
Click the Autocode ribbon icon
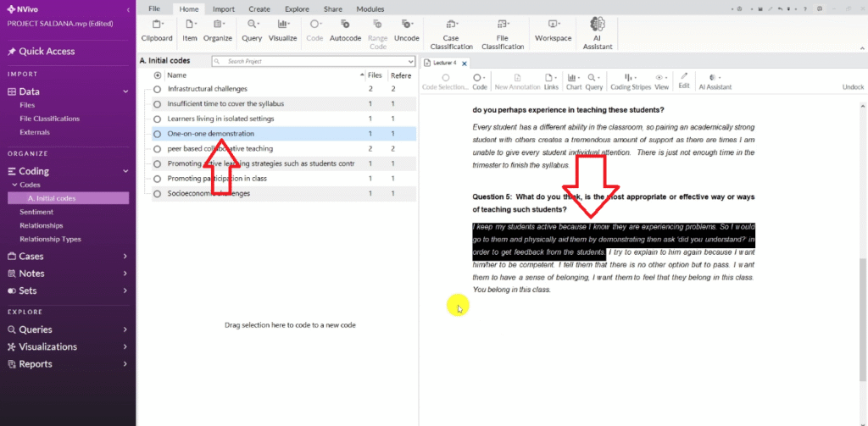pyautogui.click(x=345, y=26)
